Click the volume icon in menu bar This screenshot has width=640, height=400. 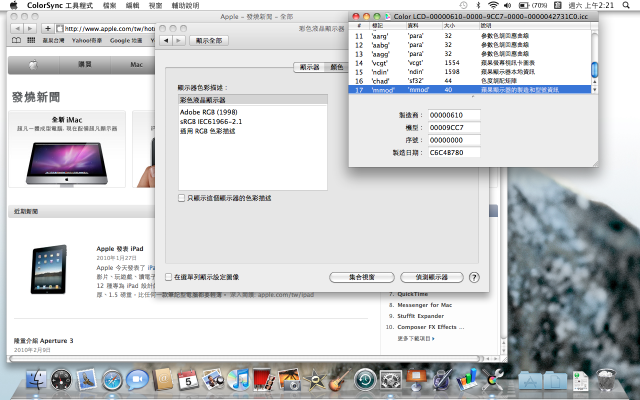pyautogui.click(x=508, y=5)
